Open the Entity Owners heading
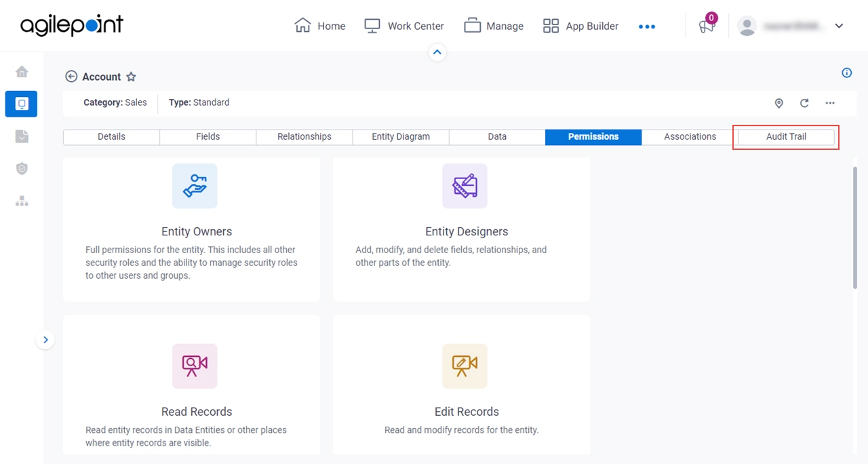 coord(197,232)
